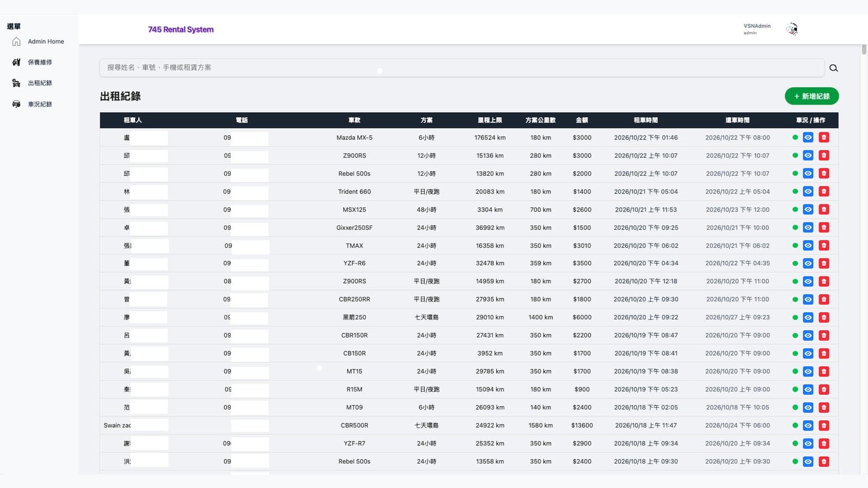The image size is (868, 488).
Task: Delete the Mazda MX-5 rental record
Action: (824, 138)
